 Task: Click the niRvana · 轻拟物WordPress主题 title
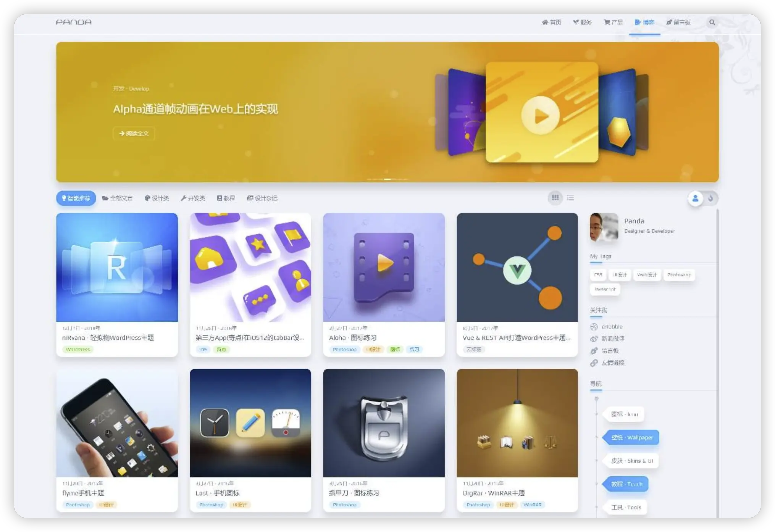click(x=108, y=338)
